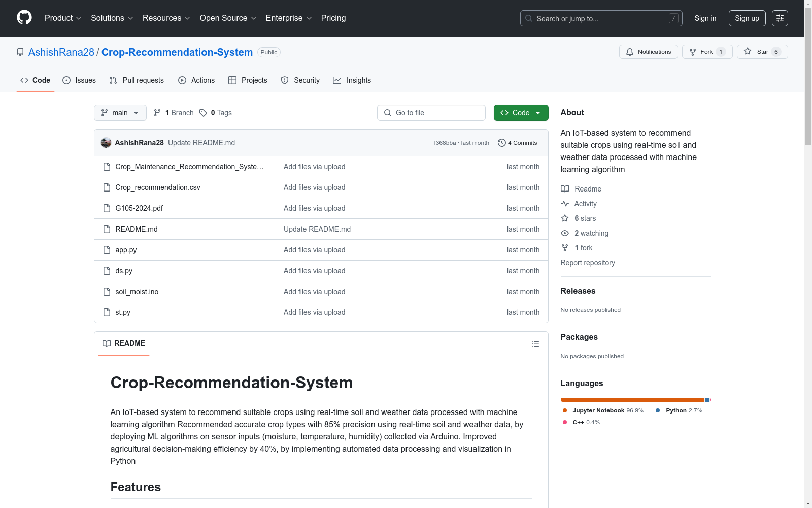
Task: Open the main branch selector dropdown
Action: tap(120, 113)
